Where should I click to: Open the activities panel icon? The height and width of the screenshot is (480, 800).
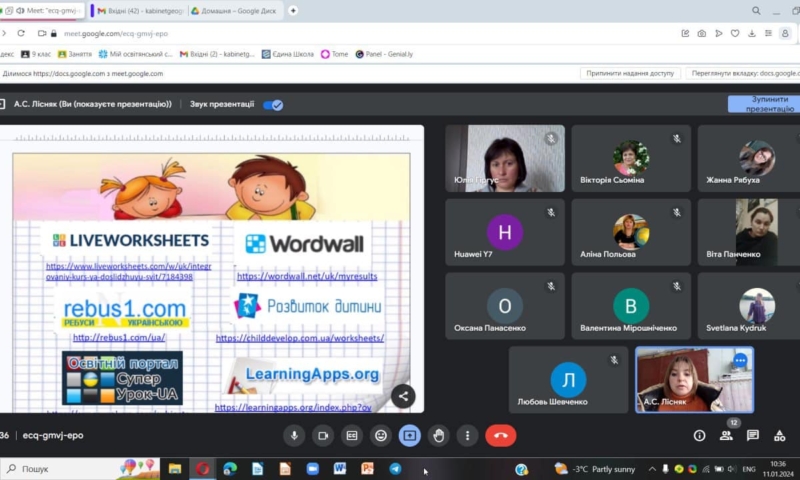780,436
